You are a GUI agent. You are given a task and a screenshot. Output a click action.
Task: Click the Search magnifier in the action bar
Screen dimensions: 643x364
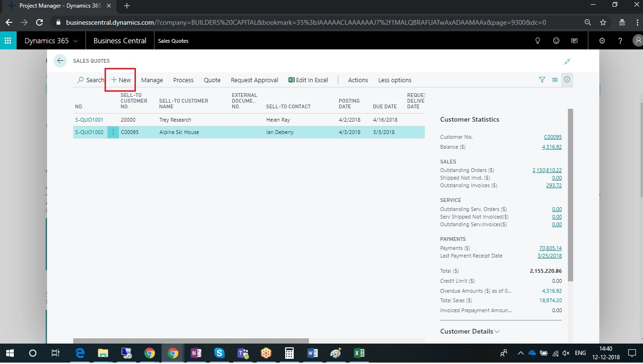[x=90, y=80]
